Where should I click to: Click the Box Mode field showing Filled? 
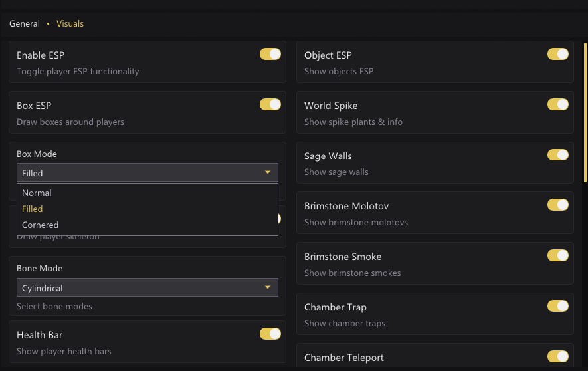(x=133, y=173)
